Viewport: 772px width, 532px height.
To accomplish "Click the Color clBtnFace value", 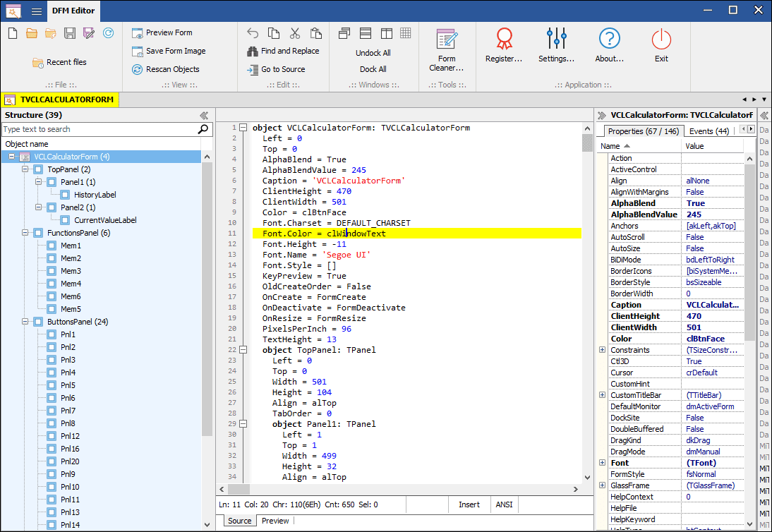I will coord(713,339).
